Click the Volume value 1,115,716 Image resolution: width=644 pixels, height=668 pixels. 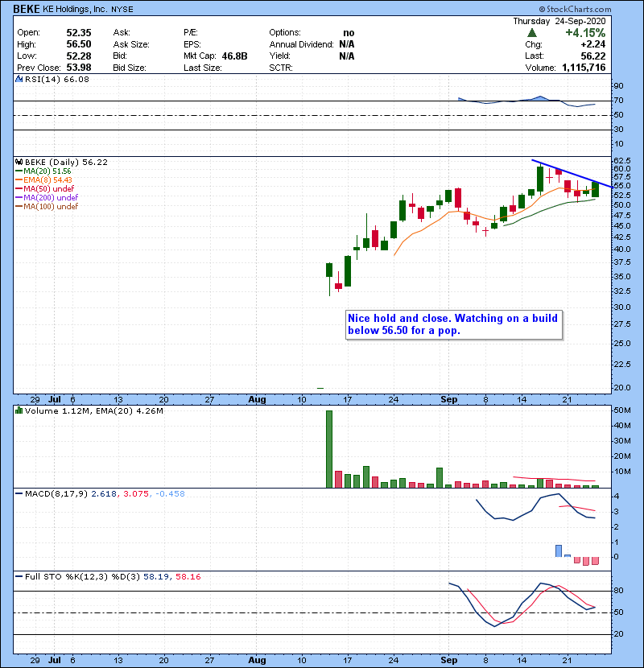coord(584,68)
